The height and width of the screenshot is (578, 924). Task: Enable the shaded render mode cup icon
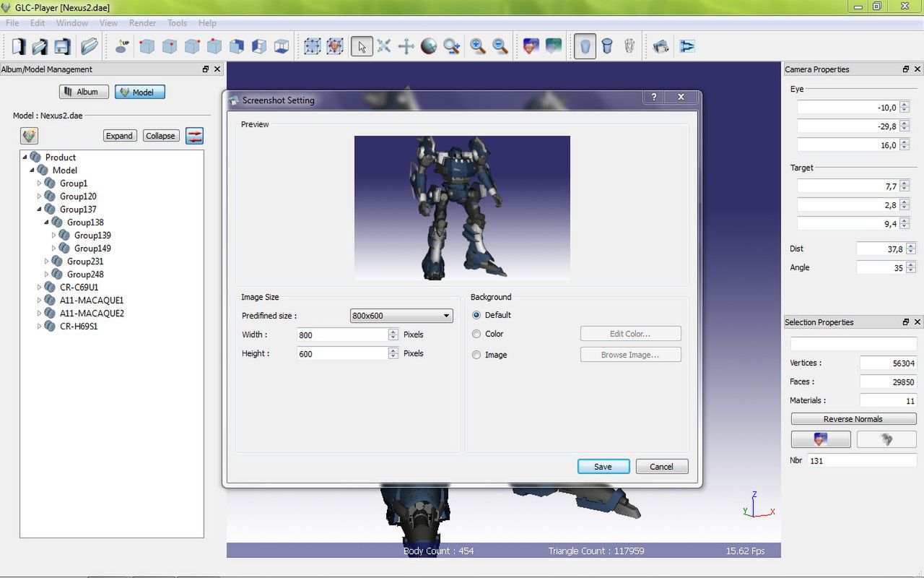(x=585, y=47)
